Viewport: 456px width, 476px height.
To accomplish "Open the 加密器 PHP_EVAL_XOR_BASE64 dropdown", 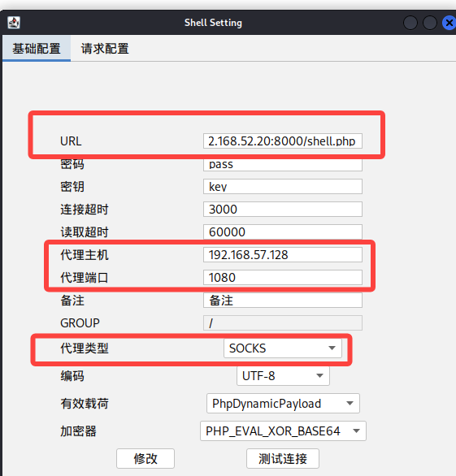I will [x=283, y=431].
